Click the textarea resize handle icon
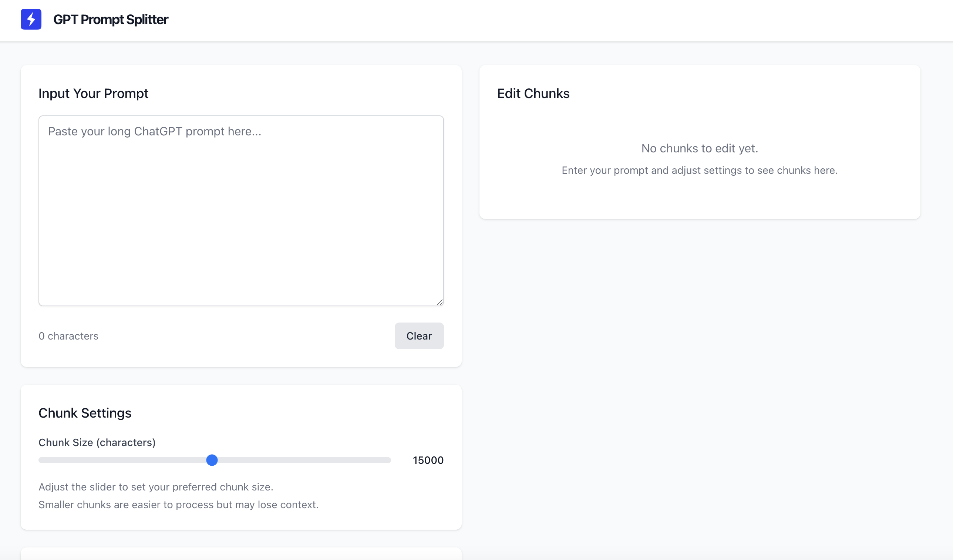This screenshot has width=953, height=560. (x=440, y=303)
